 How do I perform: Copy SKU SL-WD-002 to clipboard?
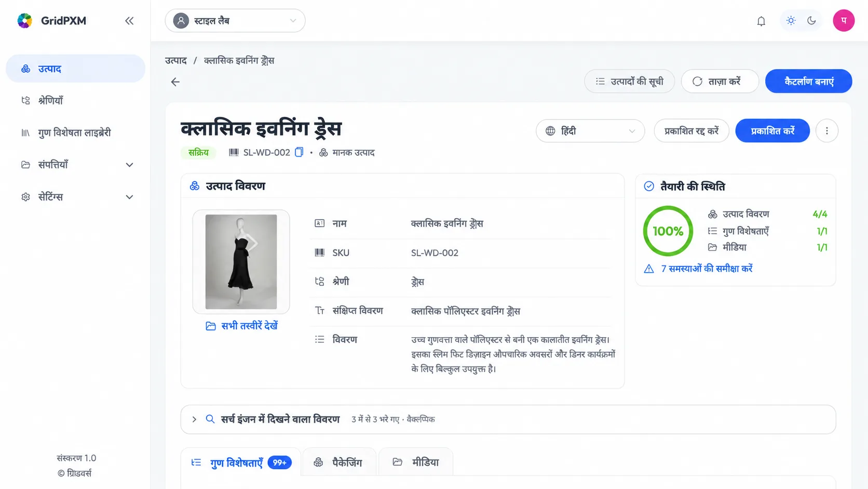[x=299, y=152]
